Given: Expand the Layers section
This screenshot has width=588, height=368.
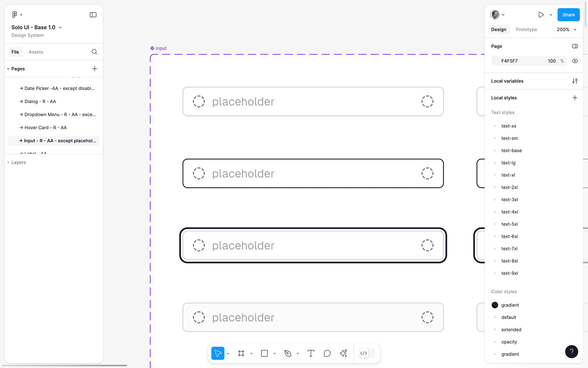Looking at the screenshot, I should coord(8,162).
